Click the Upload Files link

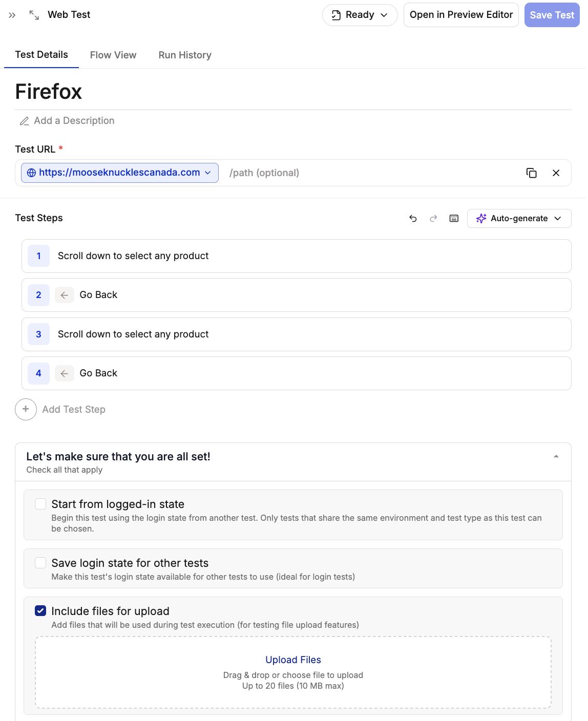point(293,660)
